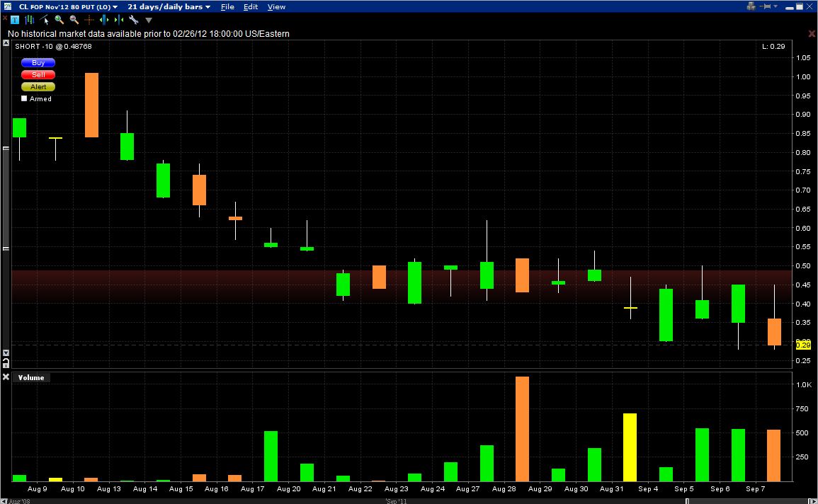Click the SHORT -10 @ 0.48768 position label
This screenshot has width=818, height=504.
tap(53, 47)
